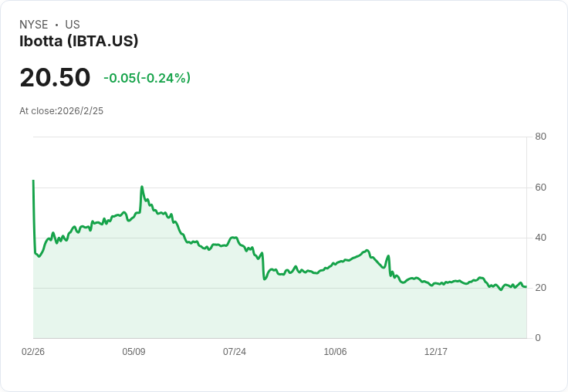Click the 60 value on y-axis
Viewport: 568px width, 392px height.
[x=541, y=188]
